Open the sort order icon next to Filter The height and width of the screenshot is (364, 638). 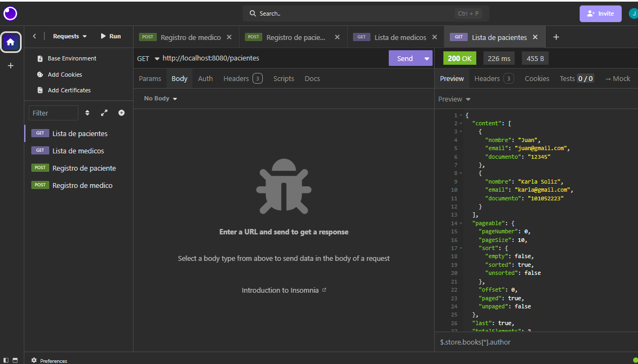tap(87, 113)
